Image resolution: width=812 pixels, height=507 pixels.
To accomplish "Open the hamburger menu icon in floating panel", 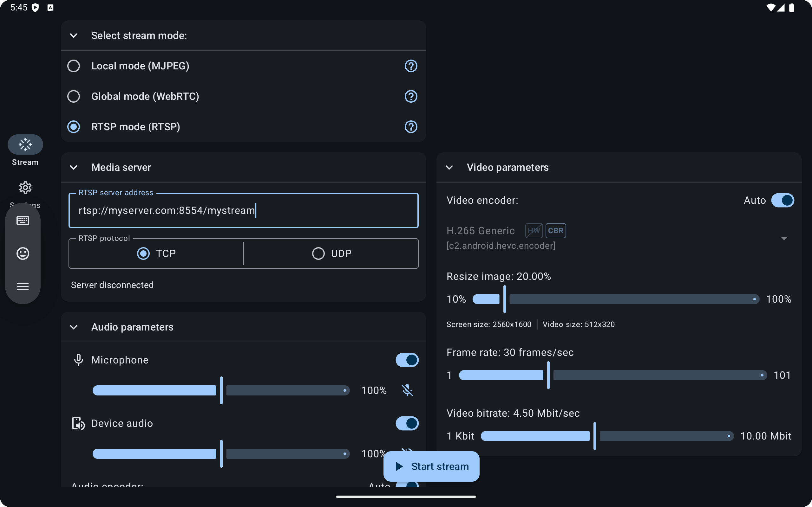I will tap(23, 286).
